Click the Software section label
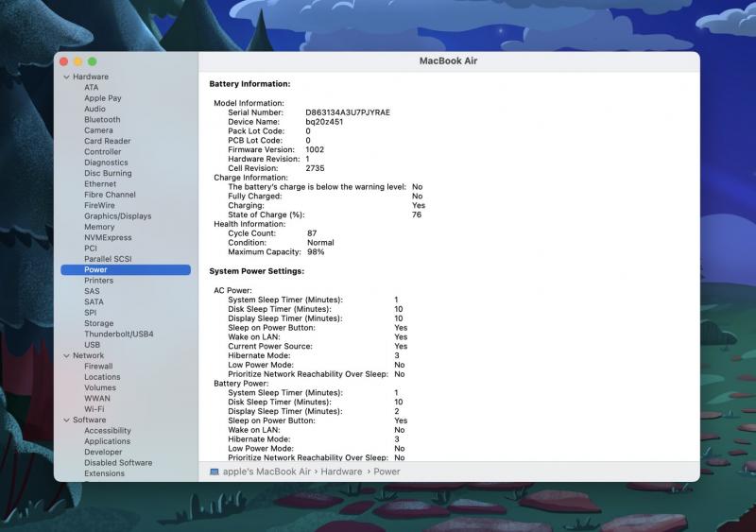The height and width of the screenshot is (532, 756). 89,420
